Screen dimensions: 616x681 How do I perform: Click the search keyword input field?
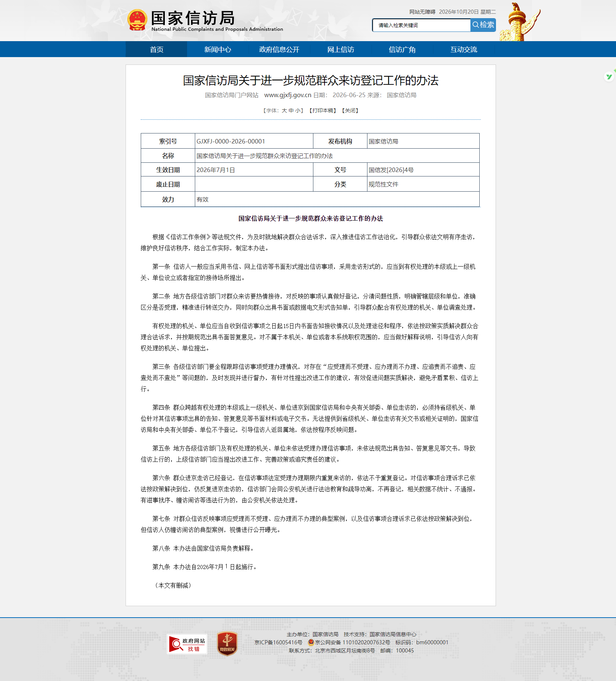422,25
